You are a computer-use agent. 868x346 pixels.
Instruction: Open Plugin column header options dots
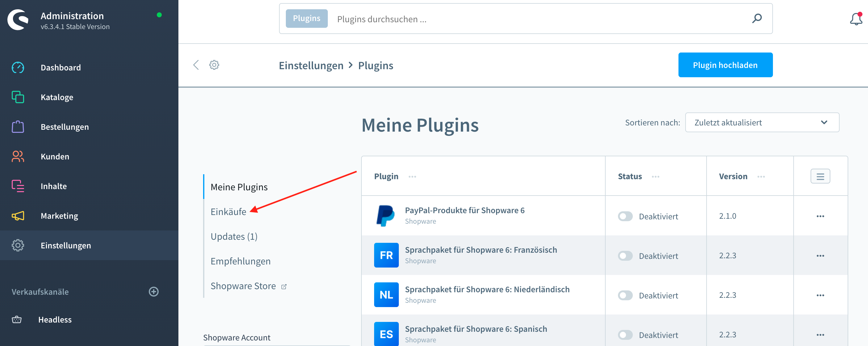[x=412, y=177]
